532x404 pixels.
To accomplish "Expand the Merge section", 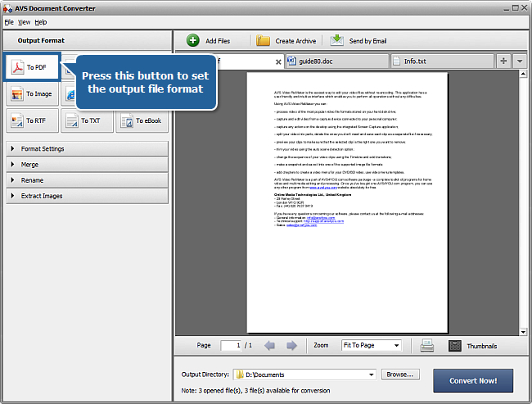I will coord(88,165).
